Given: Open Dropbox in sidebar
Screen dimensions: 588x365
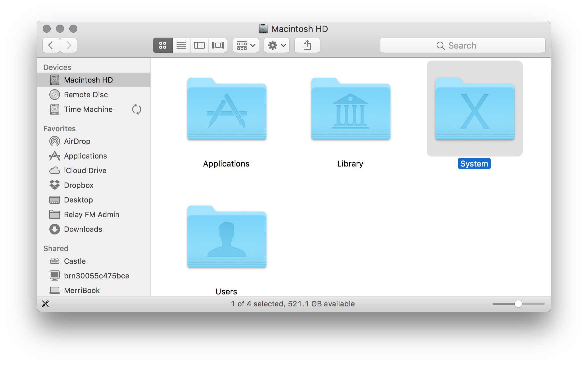Looking at the screenshot, I should pos(94,185).
